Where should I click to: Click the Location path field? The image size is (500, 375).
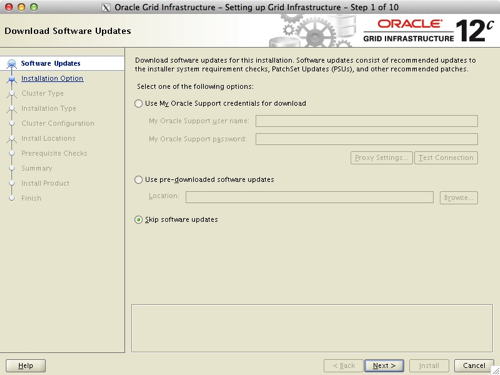(309, 197)
